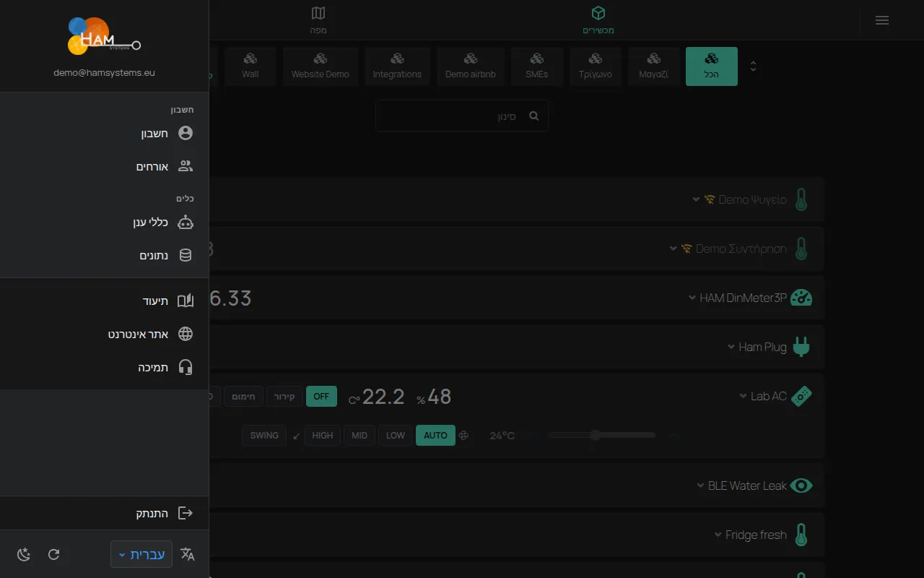
Task: Select the Demo airbnb group
Action: coord(471,66)
